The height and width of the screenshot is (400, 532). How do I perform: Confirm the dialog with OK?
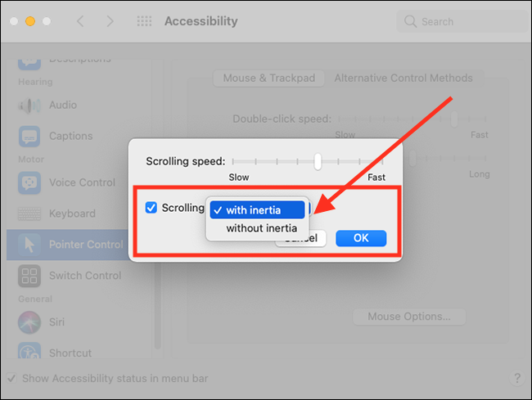[x=361, y=238]
